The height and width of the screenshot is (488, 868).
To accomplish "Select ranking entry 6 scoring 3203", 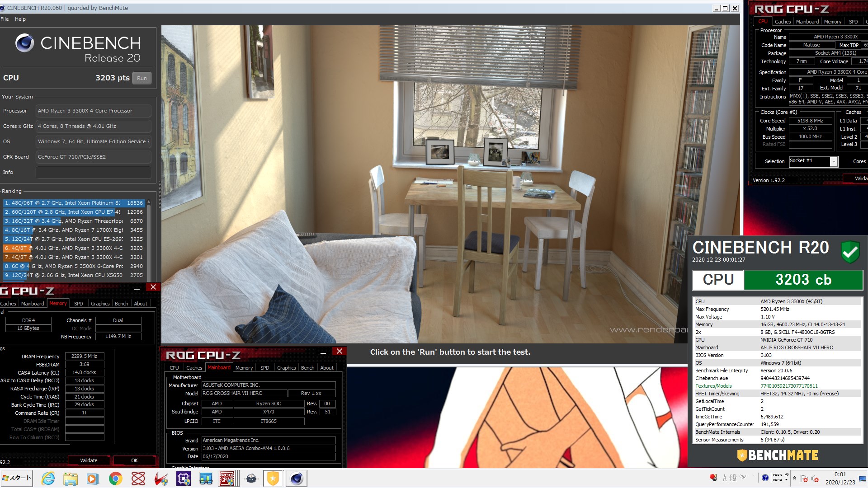I will (x=73, y=248).
